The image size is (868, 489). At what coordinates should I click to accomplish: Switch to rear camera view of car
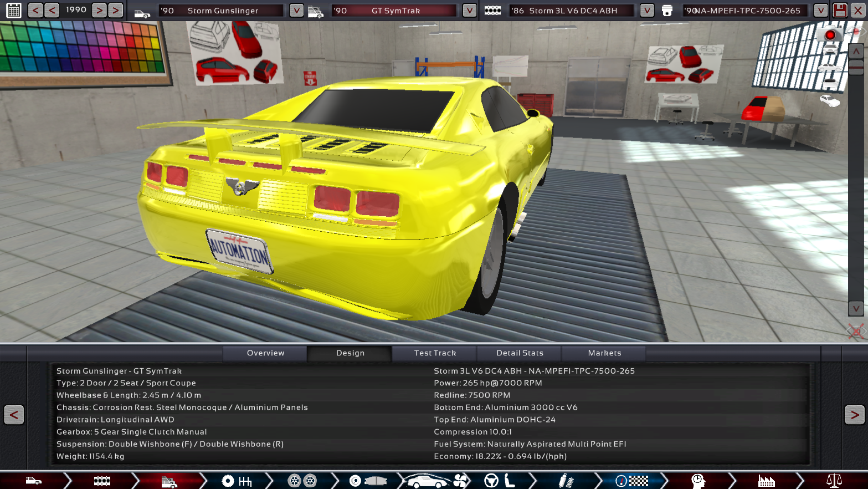point(829,83)
